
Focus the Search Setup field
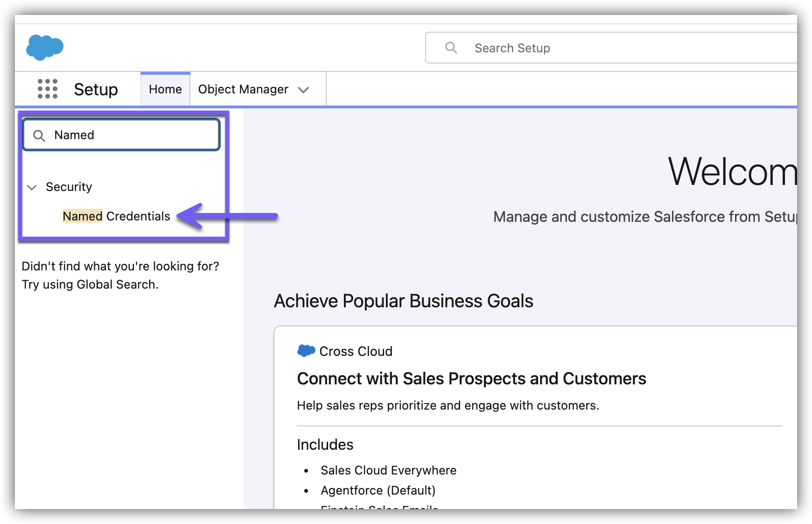pyautogui.click(x=607, y=48)
